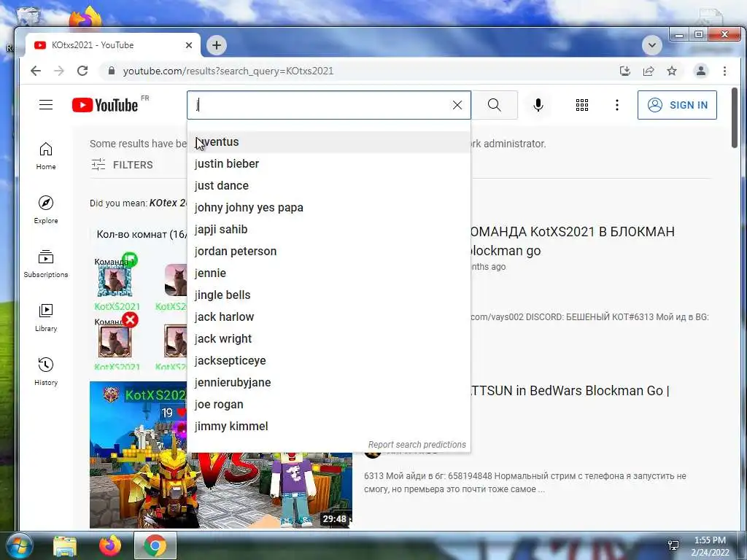This screenshot has height=560, width=747.
Task: Go to Home in the sidebar
Action: (x=46, y=156)
